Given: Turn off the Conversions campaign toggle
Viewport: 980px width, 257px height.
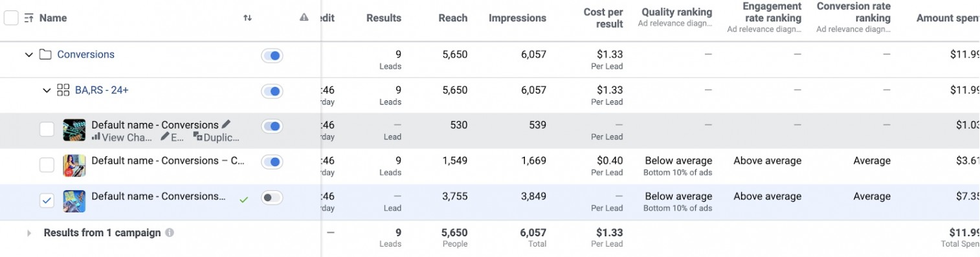Looking at the screenshot, I should (272, 56).
